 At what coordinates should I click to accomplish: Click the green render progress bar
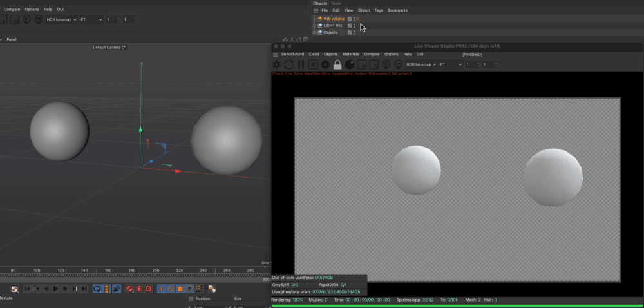point(457,305)
